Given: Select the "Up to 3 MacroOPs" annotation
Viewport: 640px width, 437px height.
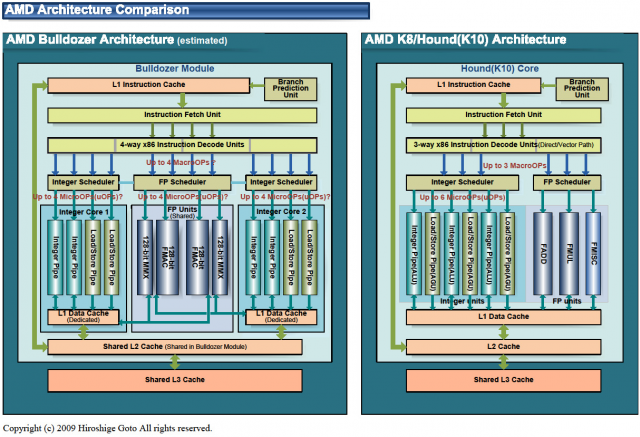Looking at the screenshot, I should 515,166.
